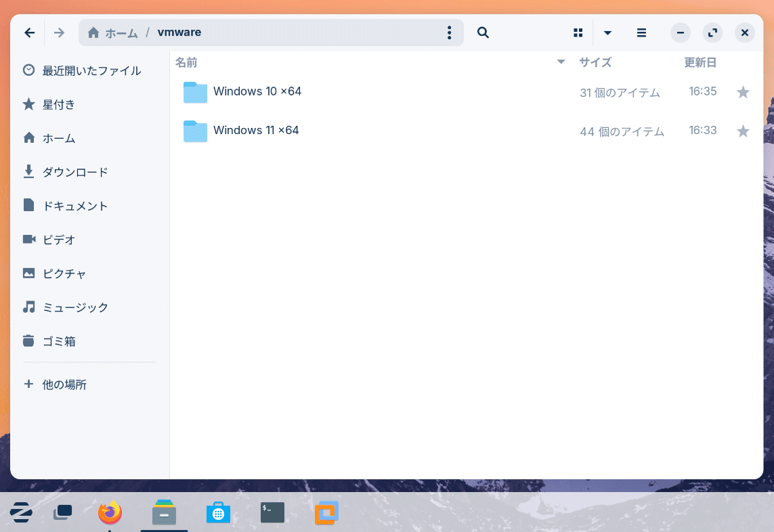774x532 pixels.
Task: Maximize the file manager window
Action: point(712,32)
